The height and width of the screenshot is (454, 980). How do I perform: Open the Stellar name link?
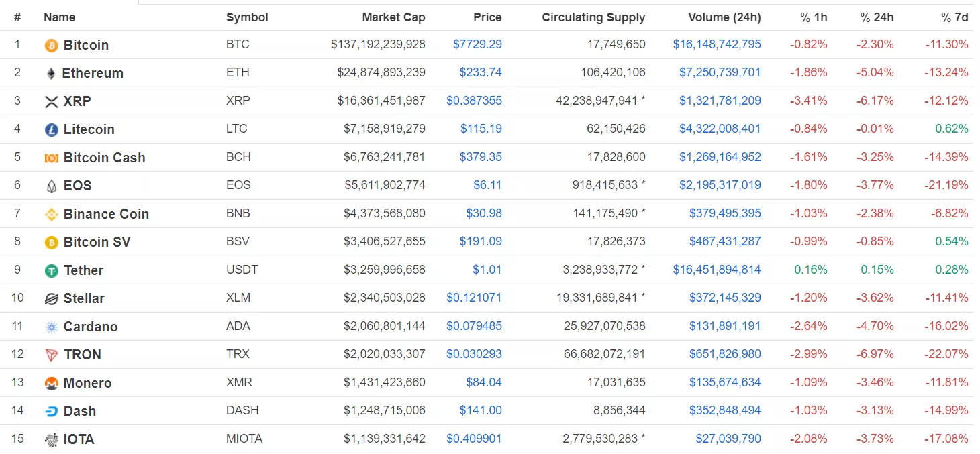click(x=84, y=298)
